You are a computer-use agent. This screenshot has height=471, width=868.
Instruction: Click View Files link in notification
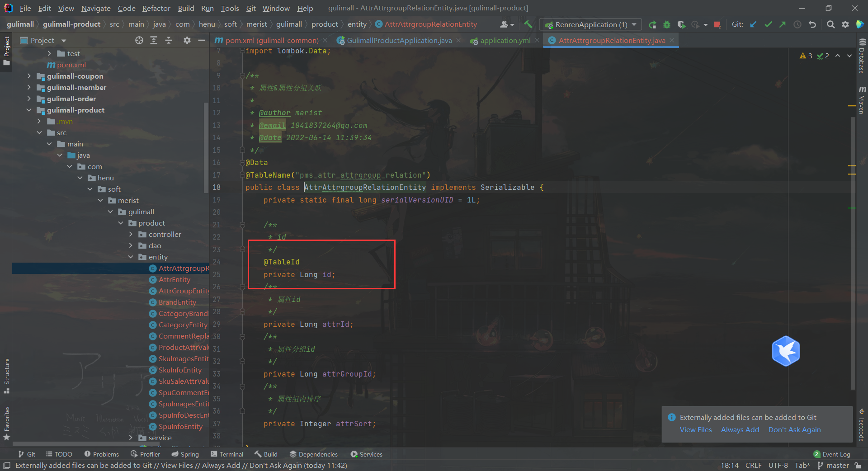(x=696, y=429)
